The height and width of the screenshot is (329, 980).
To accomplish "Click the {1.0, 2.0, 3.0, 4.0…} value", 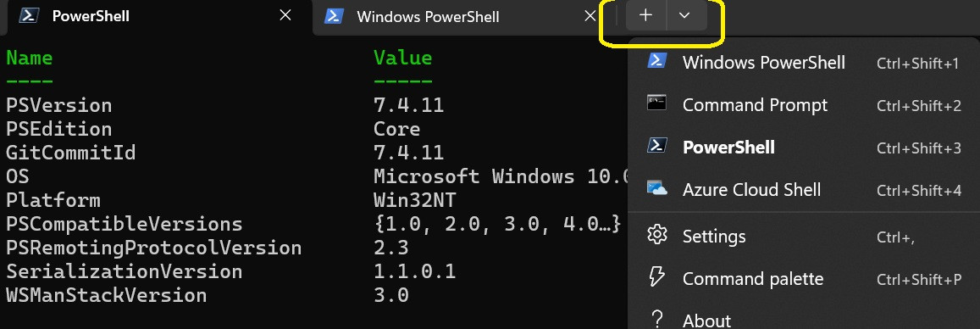I will pyautogui.click(x=497, y=224).
